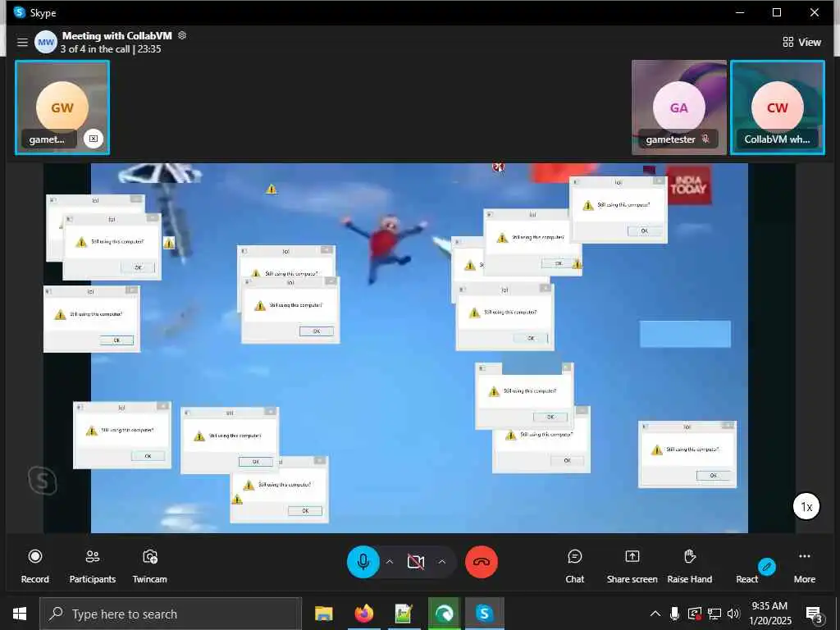
Task: Click the 1x zoom level button
Action: click(x=806, y=506)
